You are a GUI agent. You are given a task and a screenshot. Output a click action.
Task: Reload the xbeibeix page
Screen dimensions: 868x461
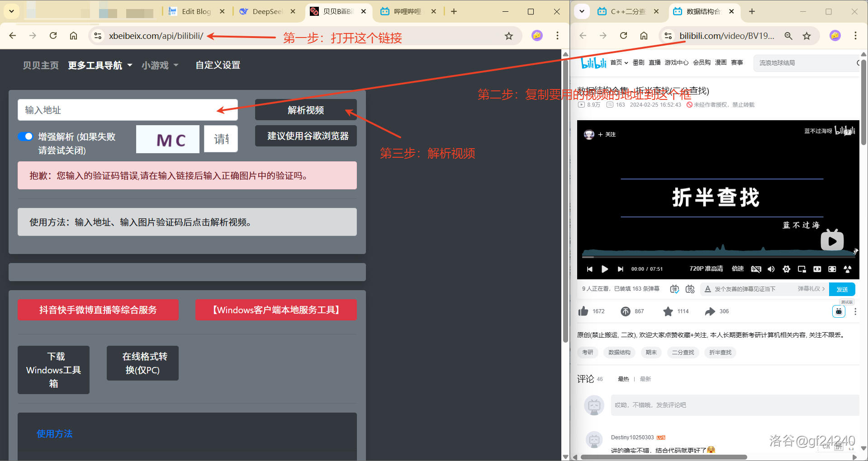coord(53,35)
